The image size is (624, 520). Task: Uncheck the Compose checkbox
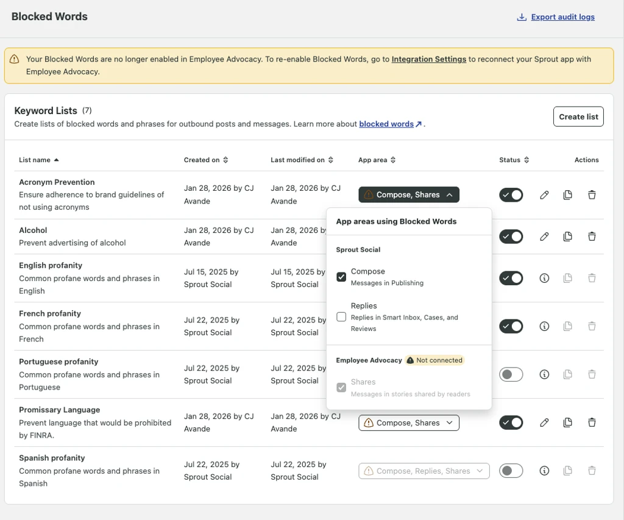point(341,277)
